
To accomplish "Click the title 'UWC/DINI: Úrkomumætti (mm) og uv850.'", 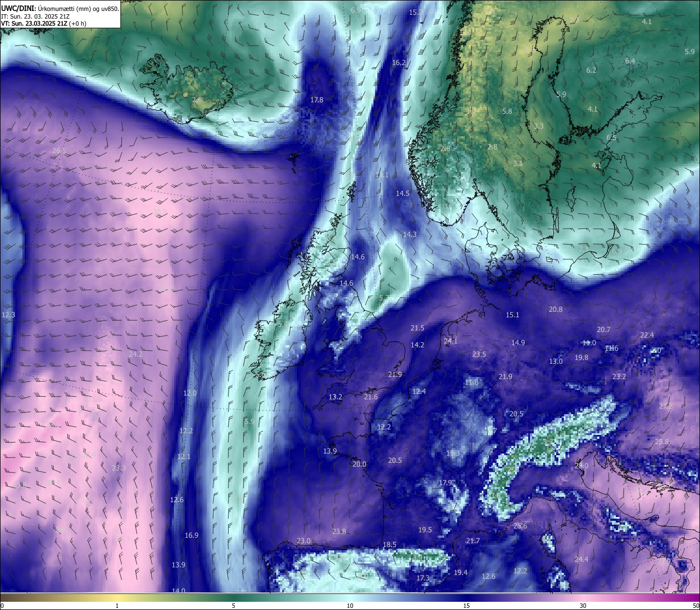I will click(x=60, y=9).
